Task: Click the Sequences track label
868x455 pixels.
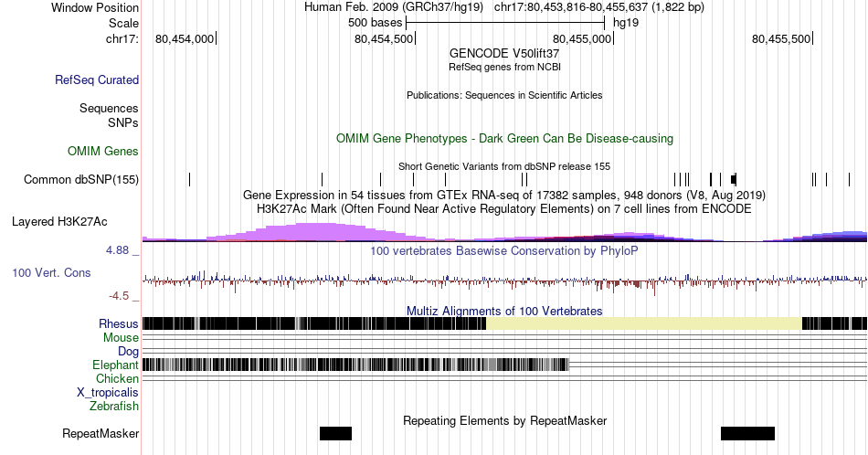Action: pyautogui.click(x=109, y=108)
